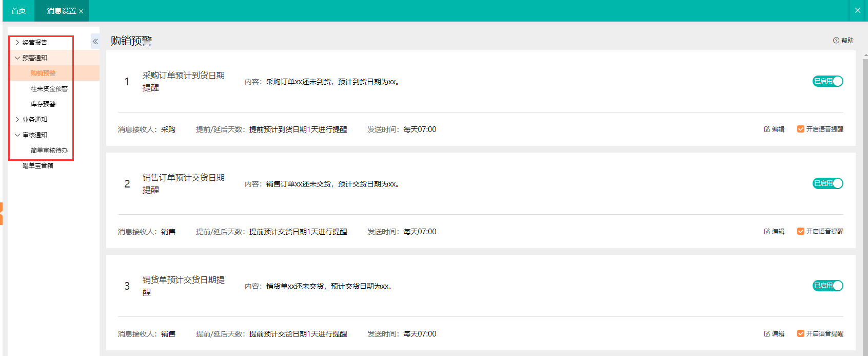This screenshot has height=356, width=868.
Task: Click the orange handle on left edge
Action: point(1,213)
